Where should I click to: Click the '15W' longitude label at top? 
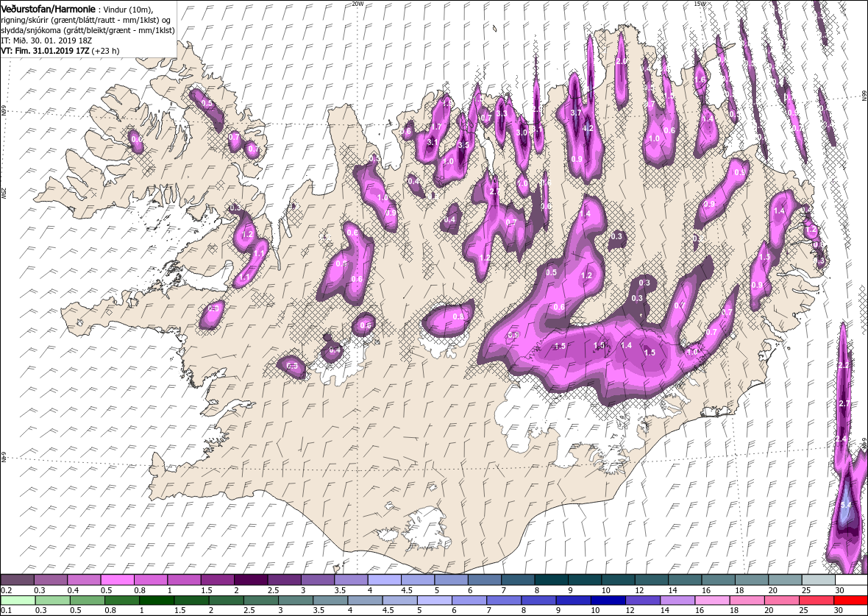pos(699,4)
